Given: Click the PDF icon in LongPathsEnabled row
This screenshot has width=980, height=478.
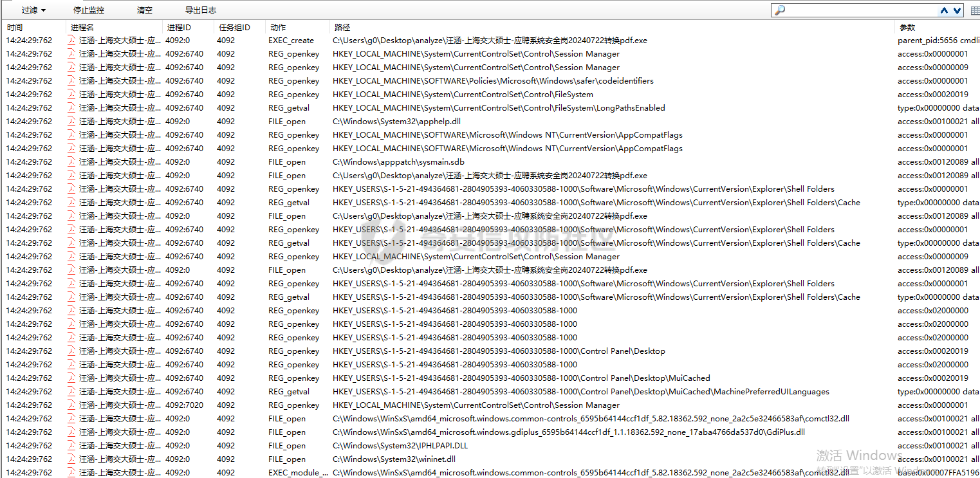Looking at the screenshot, I should tap(72, 107).
